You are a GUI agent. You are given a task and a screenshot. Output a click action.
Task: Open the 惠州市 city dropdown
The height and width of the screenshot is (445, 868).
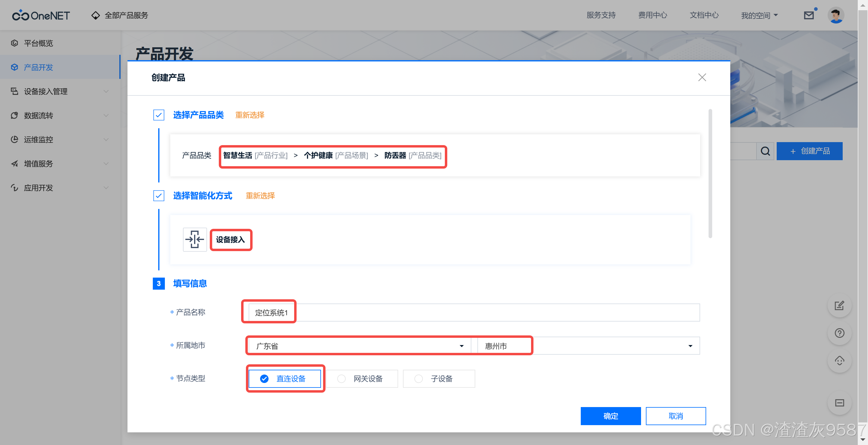(x=588, y=346)
